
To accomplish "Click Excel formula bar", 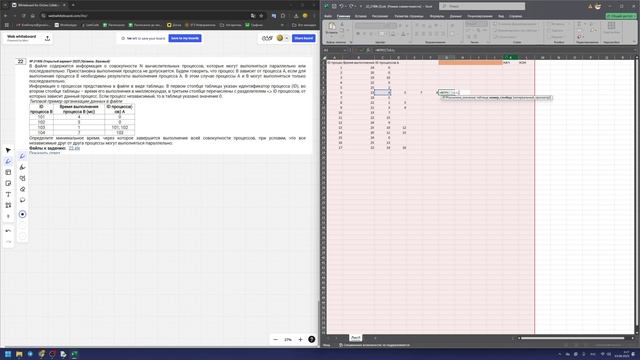I will tap(502, 50).
